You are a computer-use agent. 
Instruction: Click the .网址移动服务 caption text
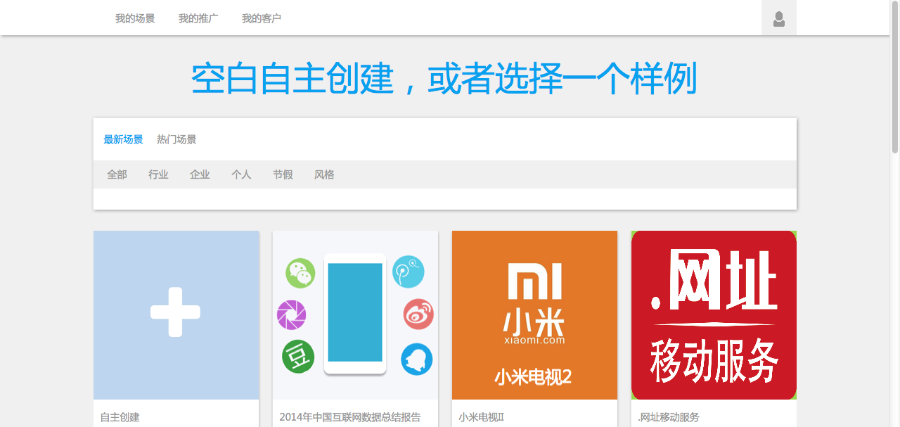[669, 417]
